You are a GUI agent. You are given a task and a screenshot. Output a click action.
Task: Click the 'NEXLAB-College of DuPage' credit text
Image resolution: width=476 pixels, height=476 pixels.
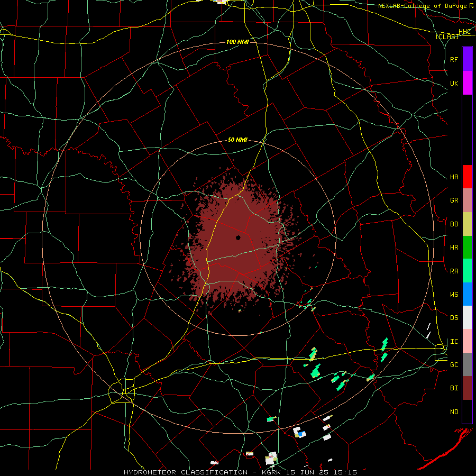click(423, 6)
